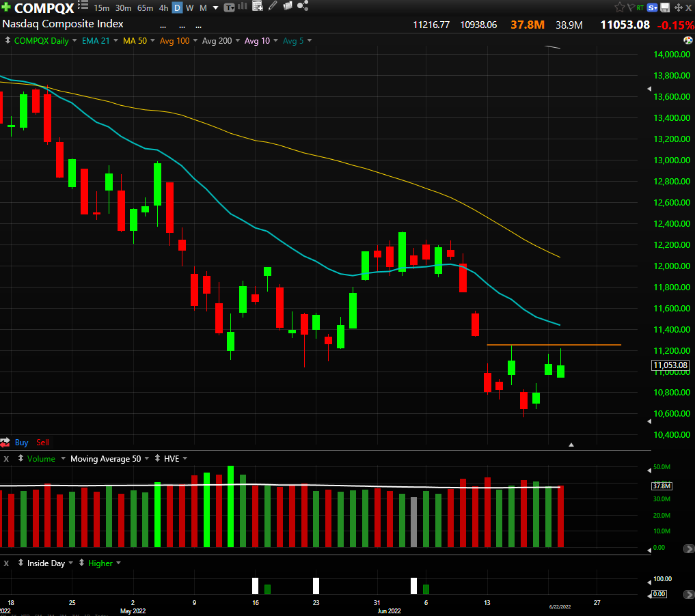695x616 pixels.
Task: Click the buy/sell swap arrows icon
Action: click(x=5, y=442)
